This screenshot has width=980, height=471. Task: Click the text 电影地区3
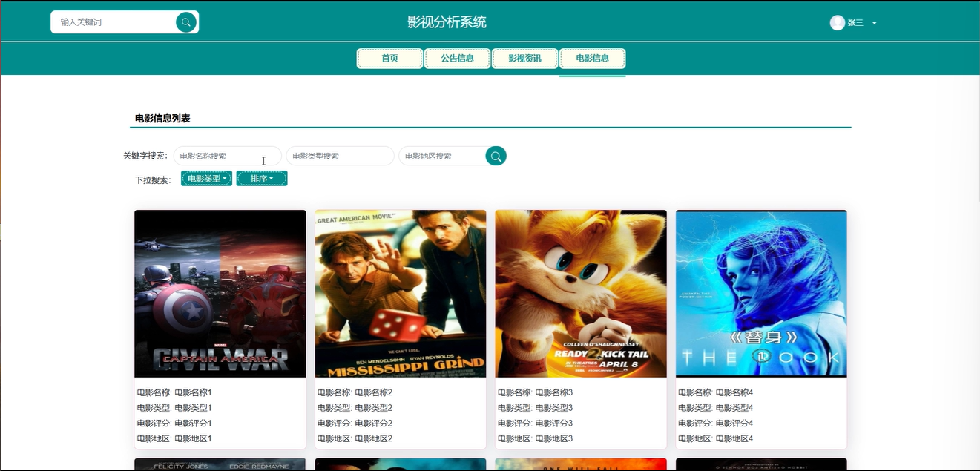(554, 439)
